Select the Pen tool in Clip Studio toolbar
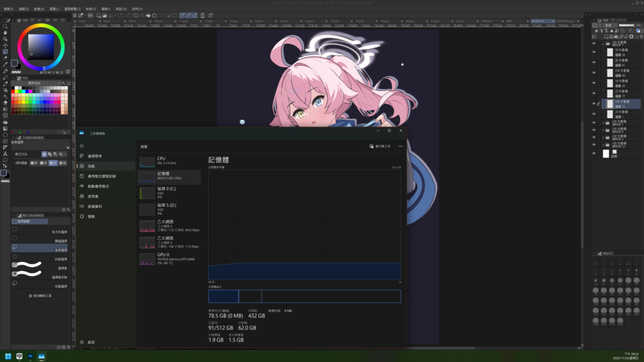The height and width of the screenshot is (362, 644). coord(5,71)
